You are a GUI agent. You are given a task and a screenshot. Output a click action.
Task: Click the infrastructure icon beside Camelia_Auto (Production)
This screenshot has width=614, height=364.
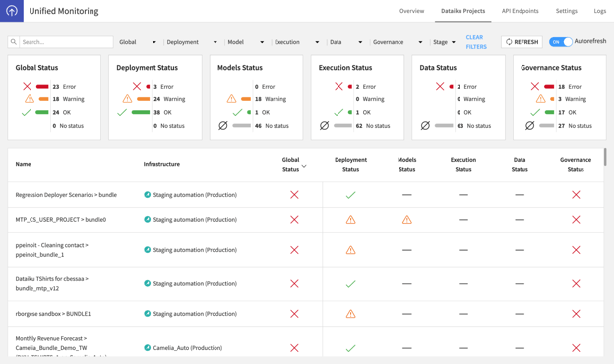pos(148,347)
